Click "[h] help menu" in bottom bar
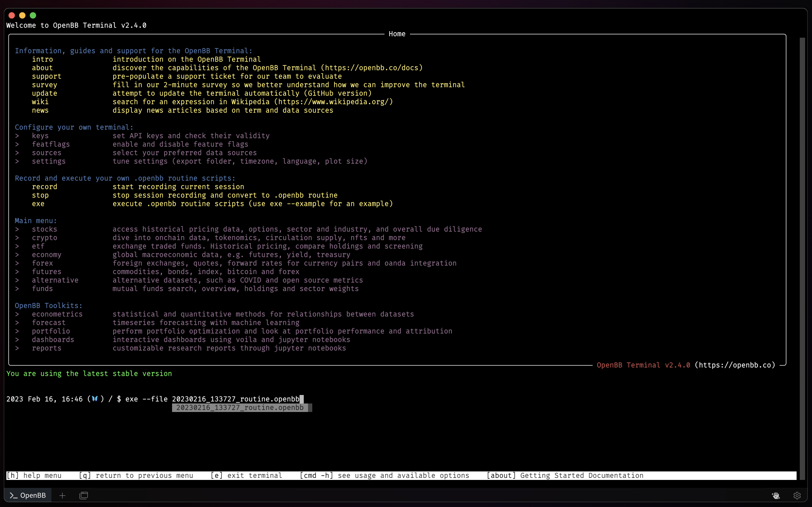 click(34, 475)
